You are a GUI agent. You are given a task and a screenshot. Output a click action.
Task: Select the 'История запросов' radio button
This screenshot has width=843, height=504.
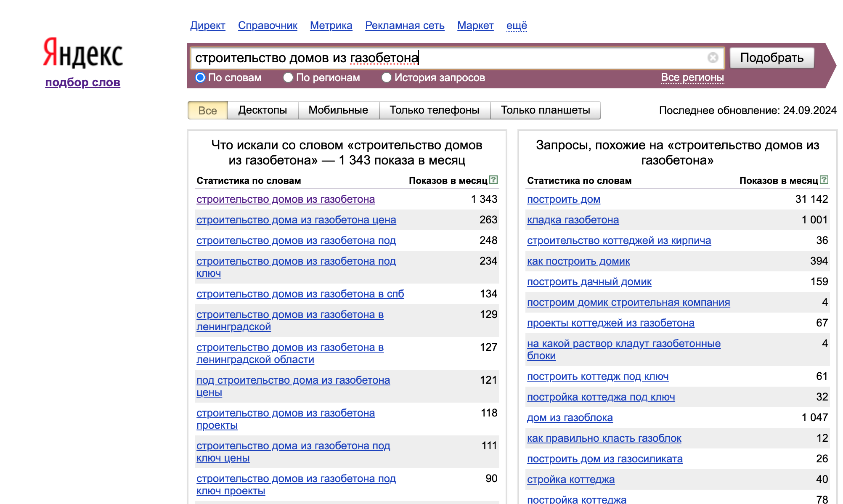[386, 78]
